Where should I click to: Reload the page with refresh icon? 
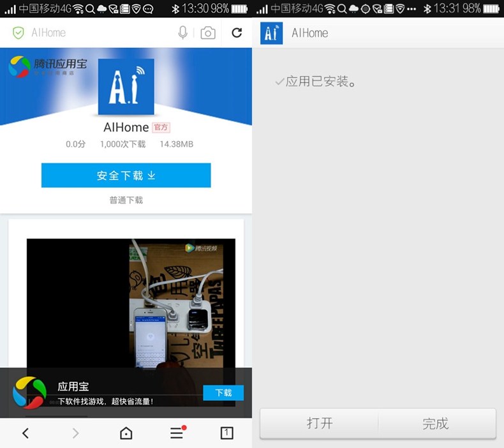[237, 33]
